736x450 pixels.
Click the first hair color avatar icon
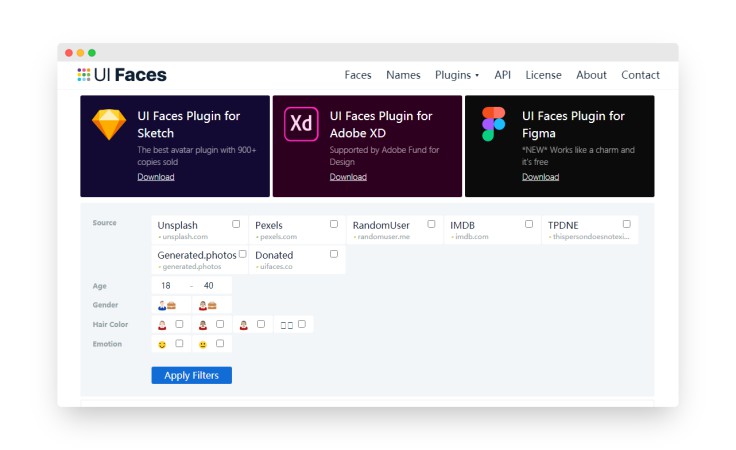point(161,324)
